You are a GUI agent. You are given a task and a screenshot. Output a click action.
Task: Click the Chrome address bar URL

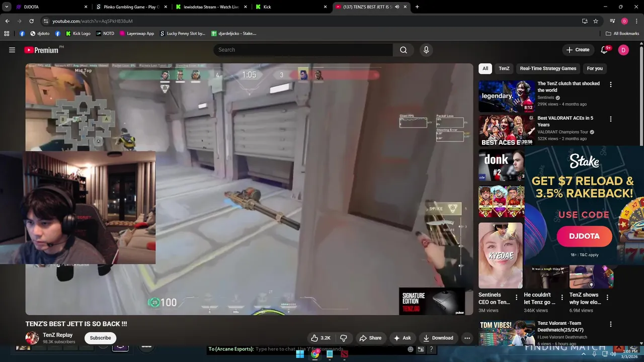(x=93, y=21)
